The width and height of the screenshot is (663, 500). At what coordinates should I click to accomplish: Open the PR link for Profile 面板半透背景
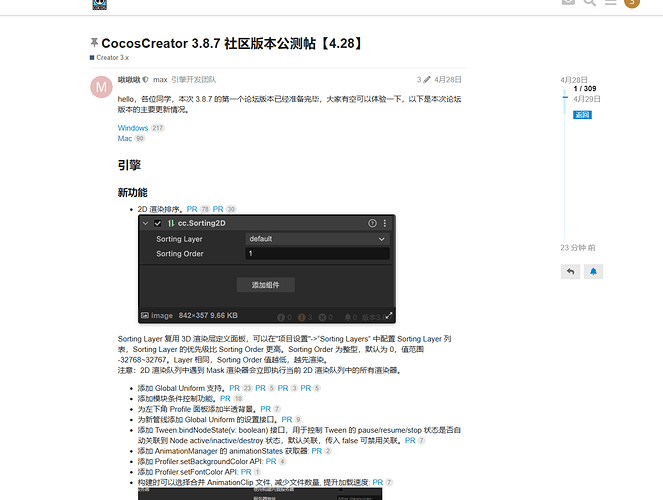click(266, 409)
